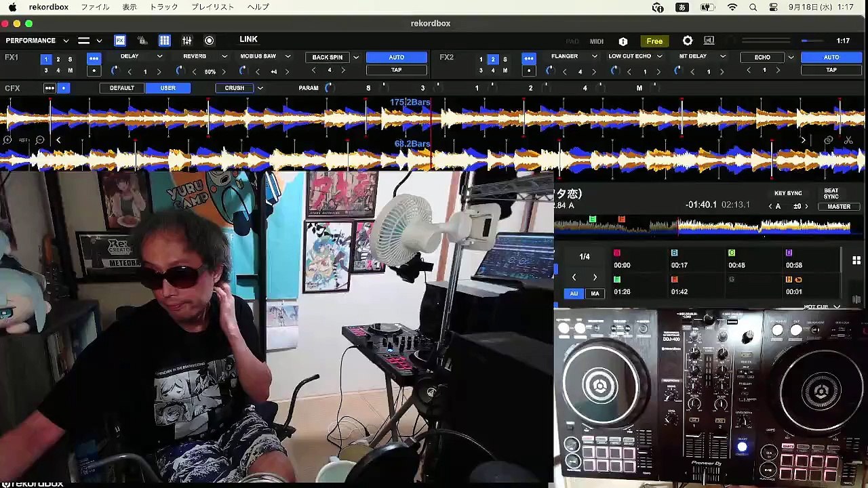Viewport: 868px width, 488px height.
Task: Click the LINK button
Action: (x=248, y=39)
